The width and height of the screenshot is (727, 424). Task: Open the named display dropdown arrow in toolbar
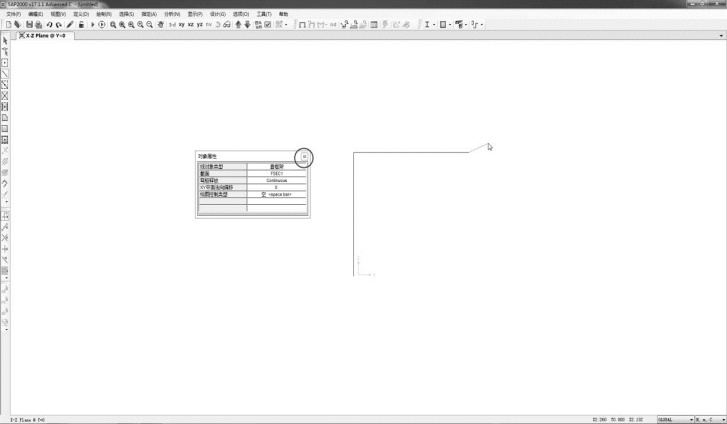[466, 25]
